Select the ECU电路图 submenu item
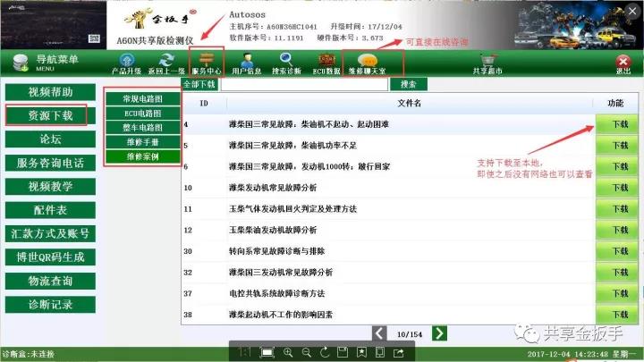644x362 pixels. coord(142,113)
